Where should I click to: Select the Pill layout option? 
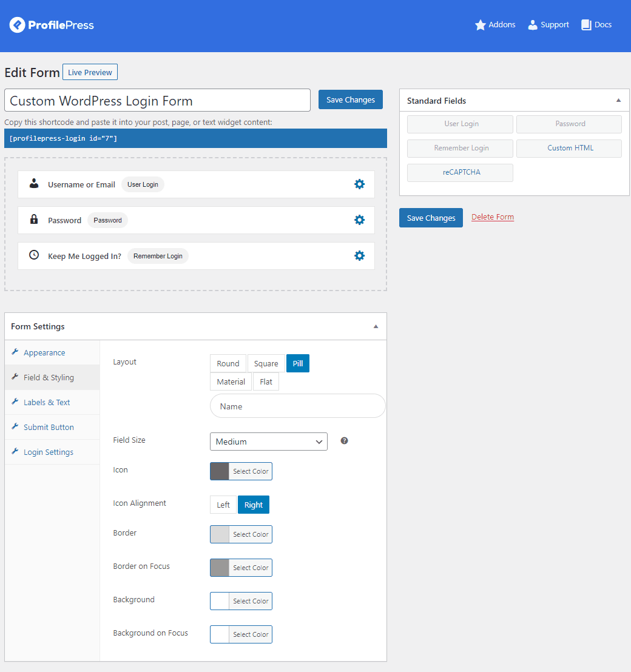tap(297, 363)
